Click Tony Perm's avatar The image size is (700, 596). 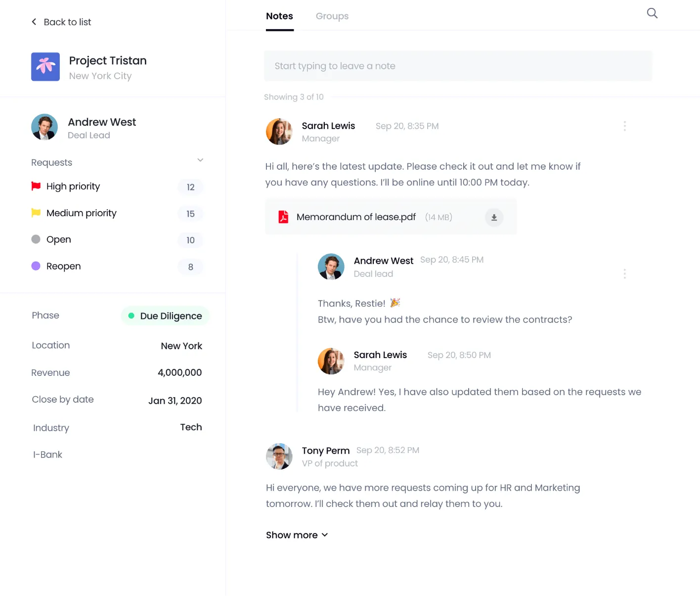pos(279,456)
